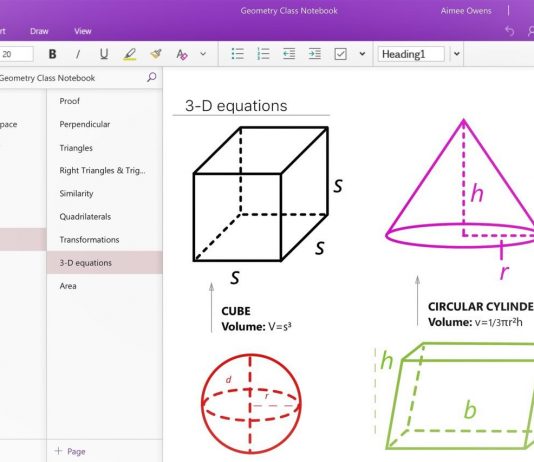Open the Draw tab
The image size is (534, 462).
coord(39,31)
